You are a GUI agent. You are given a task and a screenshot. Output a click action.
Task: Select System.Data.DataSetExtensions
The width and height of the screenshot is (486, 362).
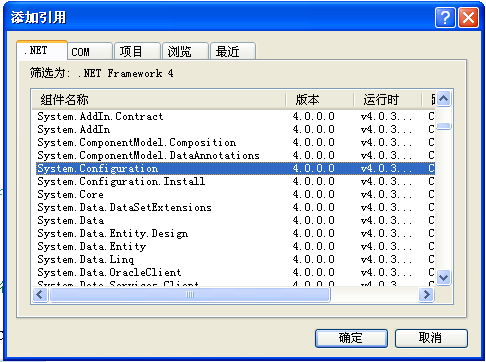(x=235, y=207)
